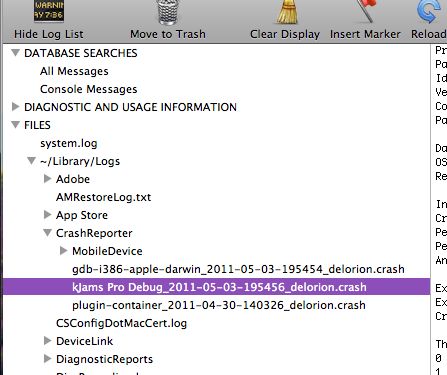
Task: Expand the App Store folder
Action: coord(48,215)
